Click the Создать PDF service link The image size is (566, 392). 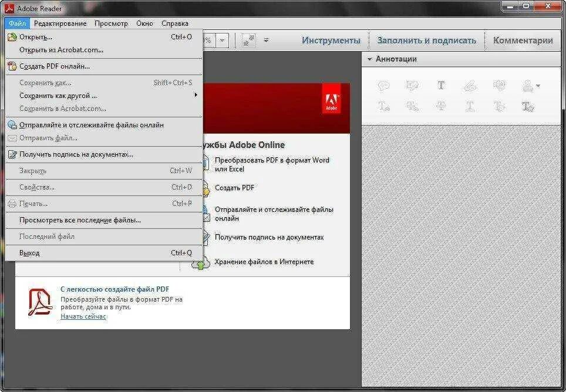click(x=234, y=188)
